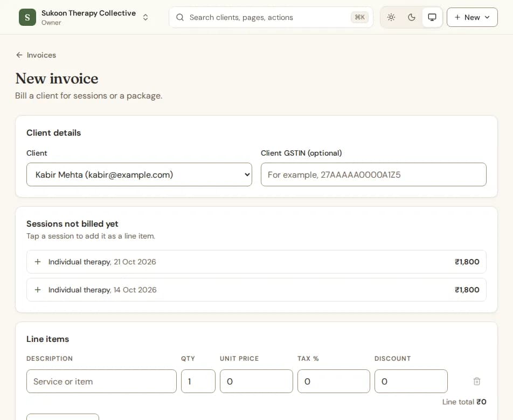This screenshot has width=513, height=420.
Task: Focus the Search clients, pages, actions field
Action: (271, 17)
